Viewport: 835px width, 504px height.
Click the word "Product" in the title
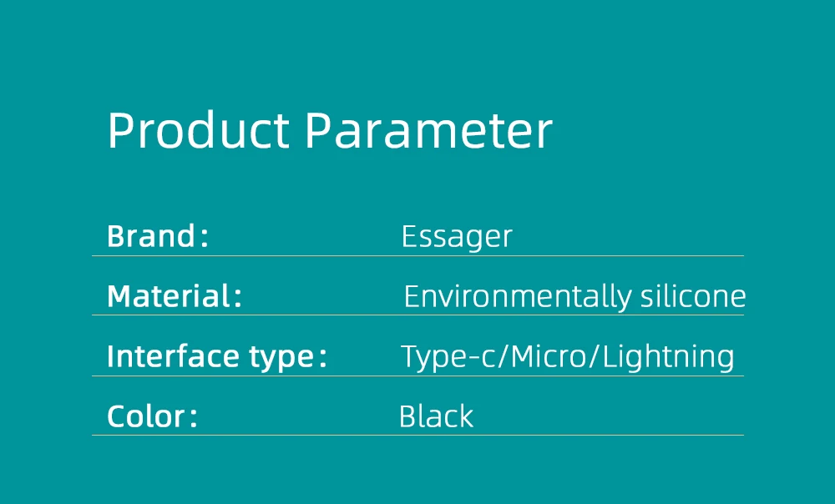click(198, 131)
